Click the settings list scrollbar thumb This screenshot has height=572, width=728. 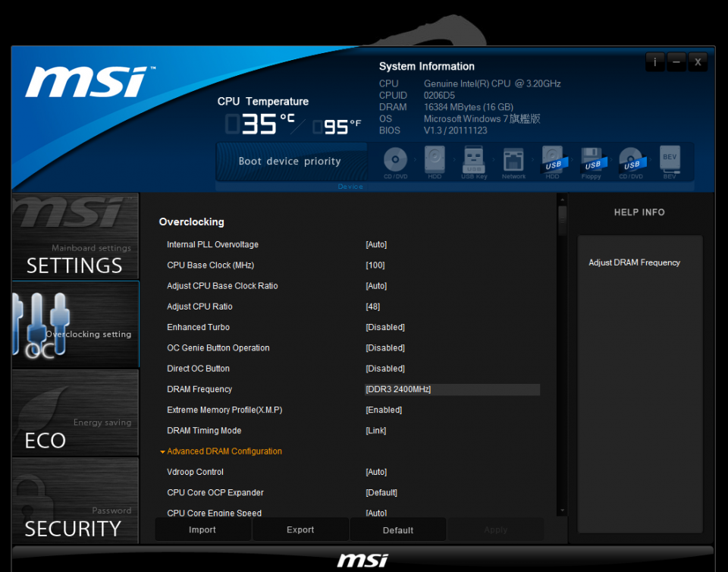562,221
